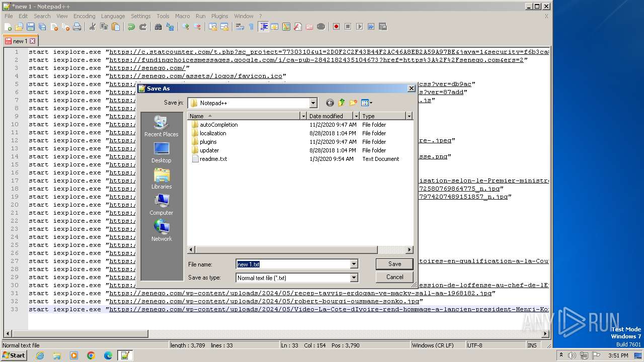The width and height of the screenshot is (644, 362).
Task: Open Google Chrome from the taskbar
Action: click(x=91, y=355)
